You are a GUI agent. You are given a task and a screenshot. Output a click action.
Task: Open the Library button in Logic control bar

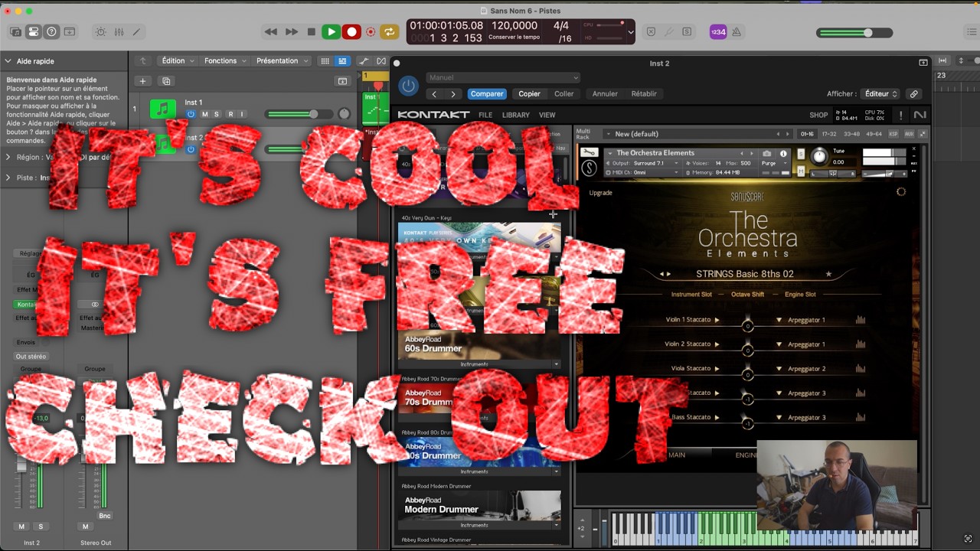pyautogui.click(x=15, y=32)
